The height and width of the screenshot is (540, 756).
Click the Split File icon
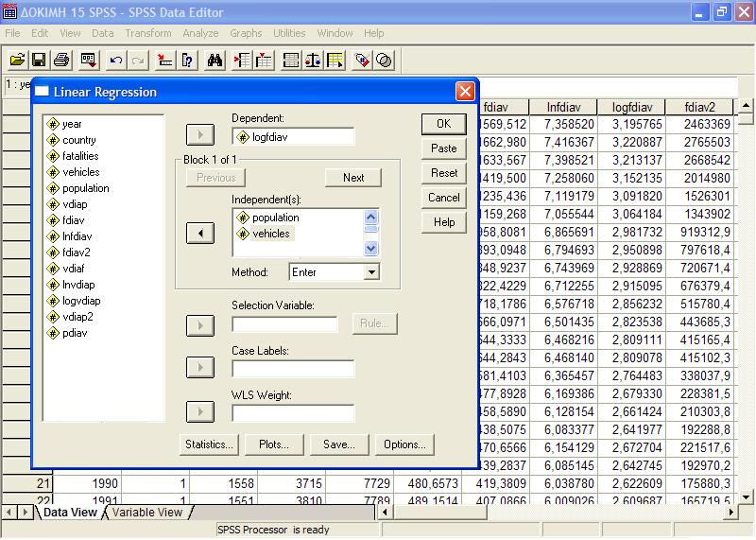click(291, 61)
